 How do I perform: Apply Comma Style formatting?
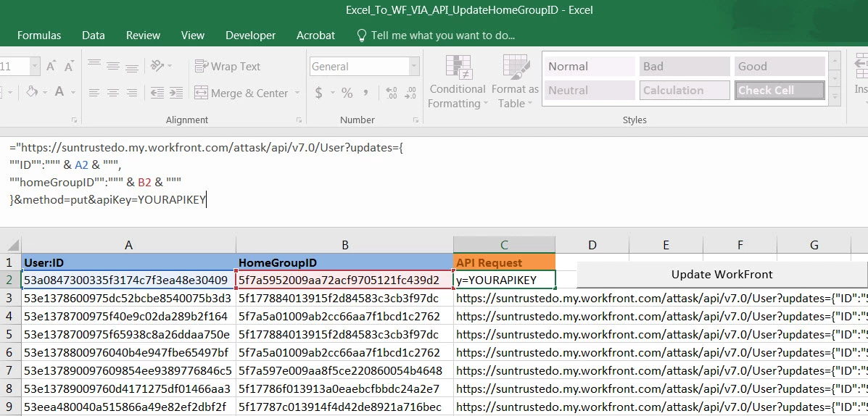[x=366, y=93]
